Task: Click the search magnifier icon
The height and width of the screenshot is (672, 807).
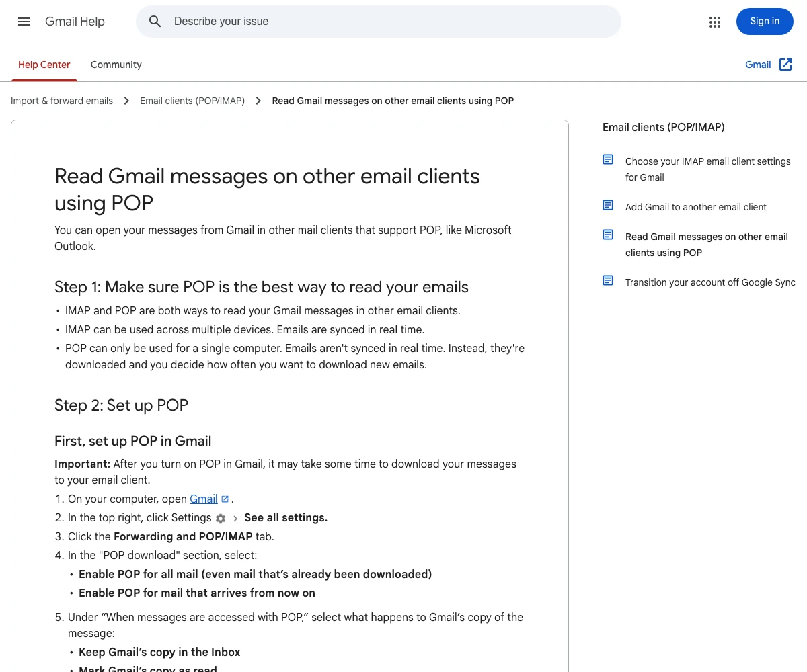Action: coord(155,22)
